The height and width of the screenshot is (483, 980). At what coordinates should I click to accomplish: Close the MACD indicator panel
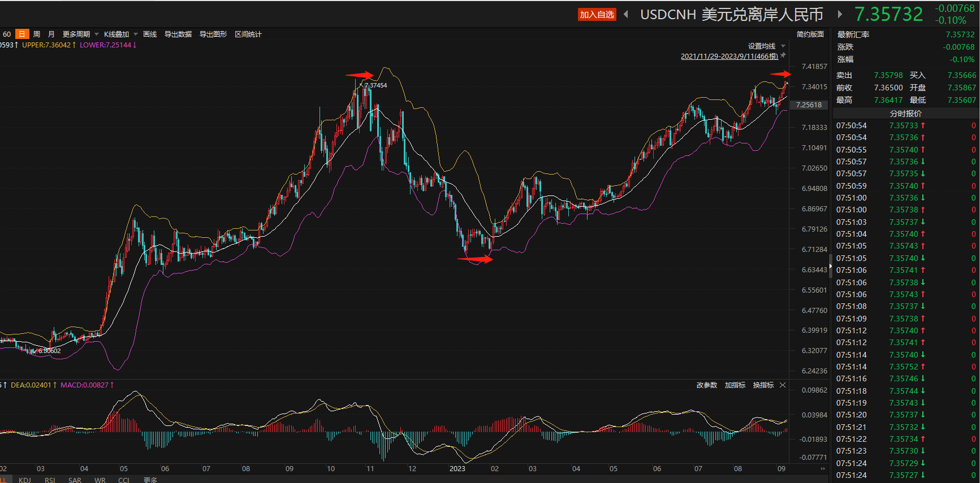(783, 385)
